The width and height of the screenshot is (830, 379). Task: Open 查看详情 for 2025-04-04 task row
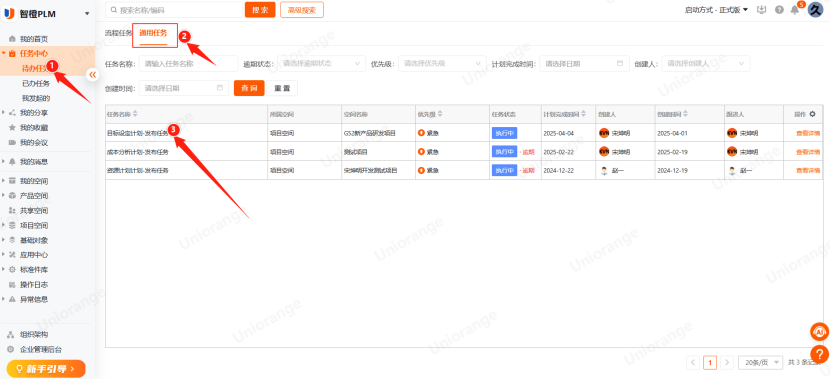(x=808, y=133)
